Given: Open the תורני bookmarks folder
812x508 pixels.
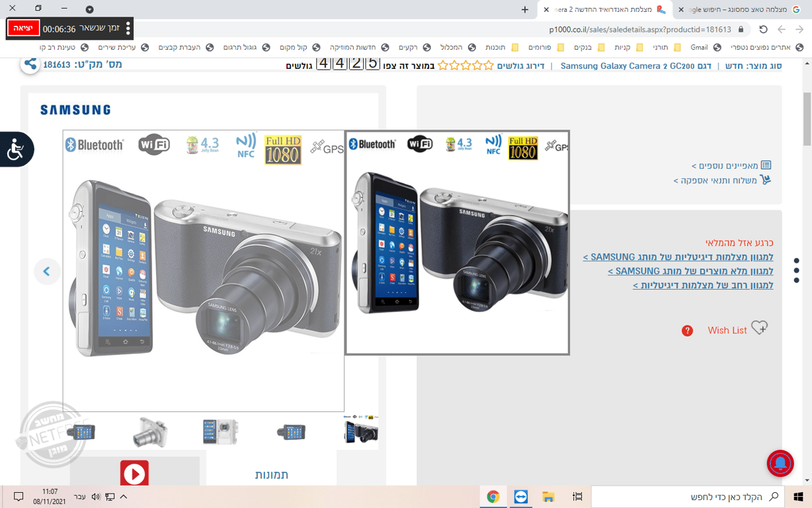Looking at the screenshot, I should pyautogui.click(x=667, y=47).
